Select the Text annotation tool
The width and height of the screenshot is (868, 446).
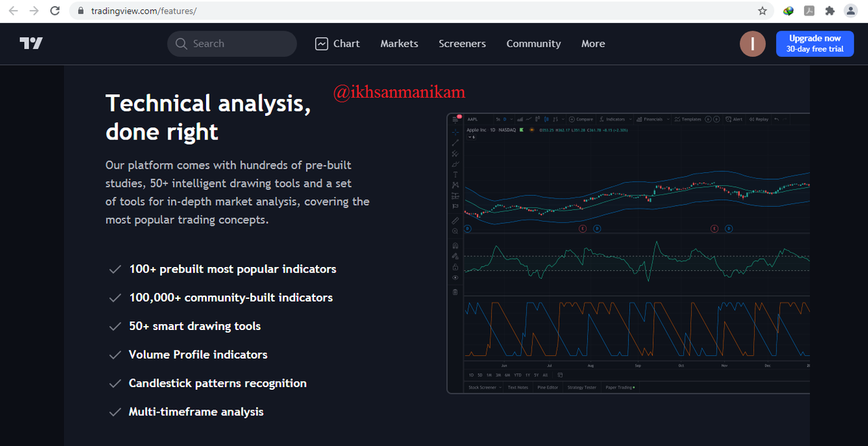(455, 175)
